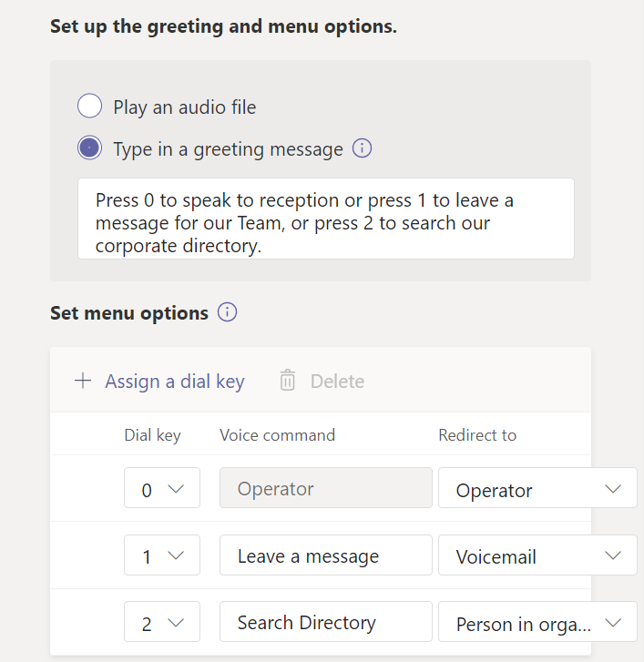Select Type in a greeting message option

click(x=90, y=148)
